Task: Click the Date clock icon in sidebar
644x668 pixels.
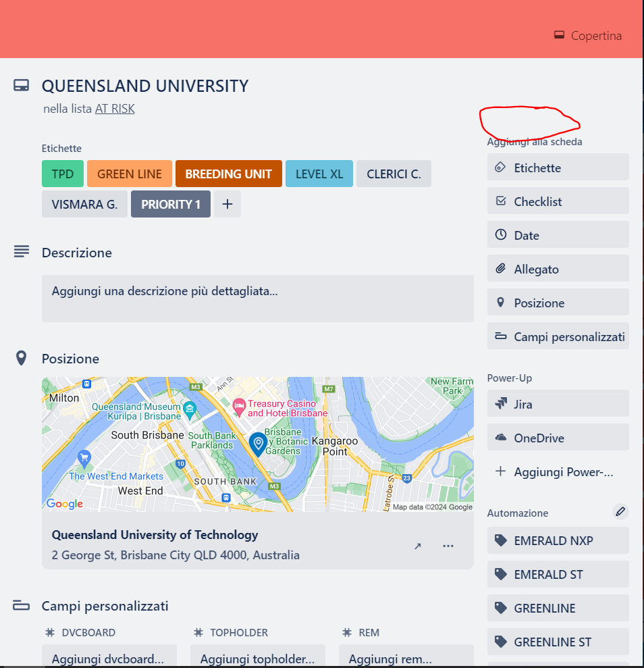Action: 501,234
